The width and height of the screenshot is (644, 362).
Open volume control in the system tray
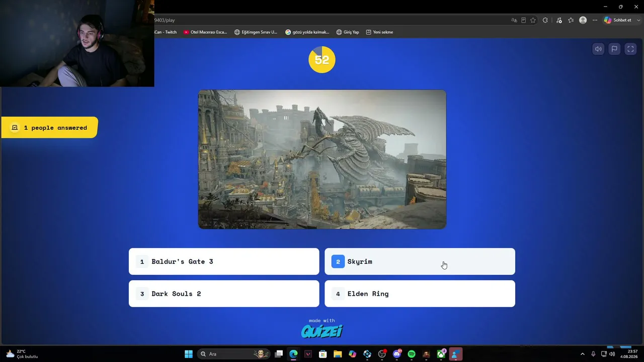tap(612, 354)
